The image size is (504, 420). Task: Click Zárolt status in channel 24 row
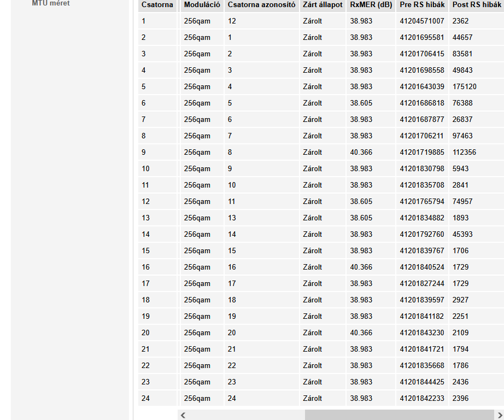312,398
